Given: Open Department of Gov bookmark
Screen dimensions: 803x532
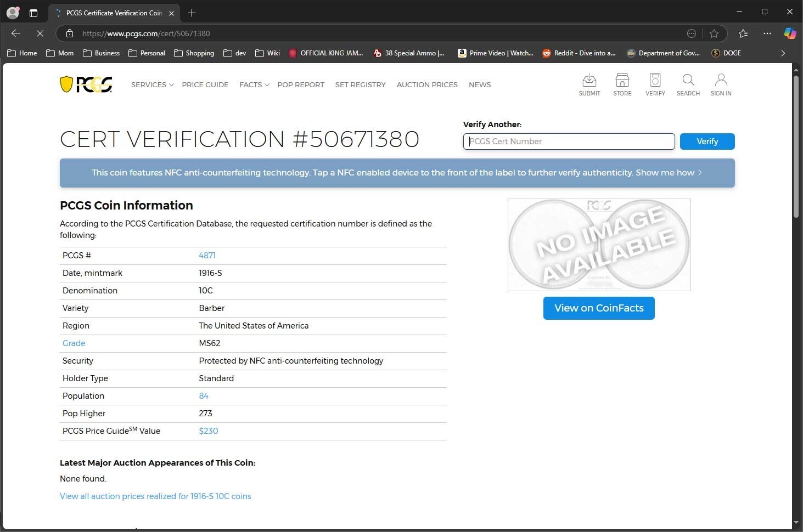Looking at the screenshot, I should point(664,53).
